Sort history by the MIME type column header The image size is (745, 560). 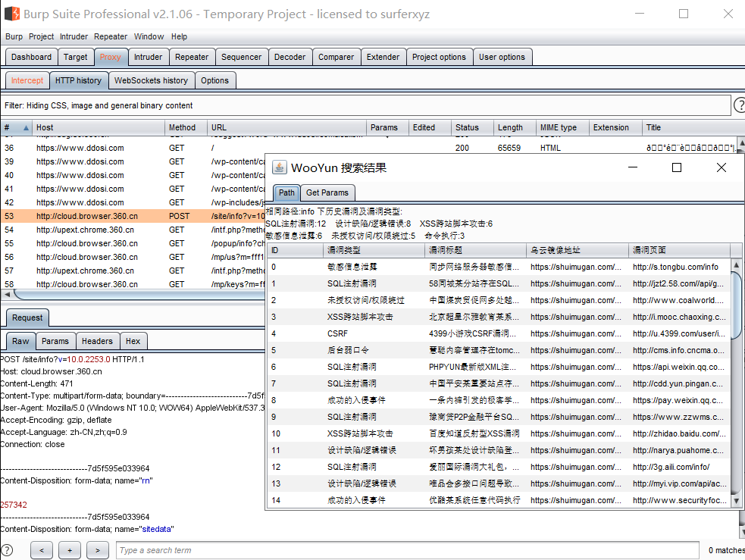pyautogui.click(x=562, y=127)
